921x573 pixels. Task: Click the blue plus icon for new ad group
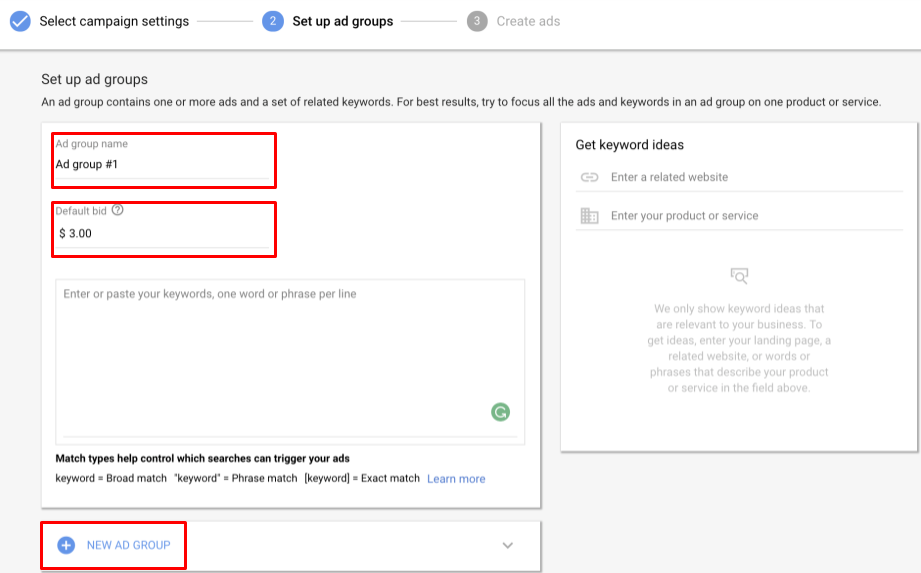click(x=66, y=545)
